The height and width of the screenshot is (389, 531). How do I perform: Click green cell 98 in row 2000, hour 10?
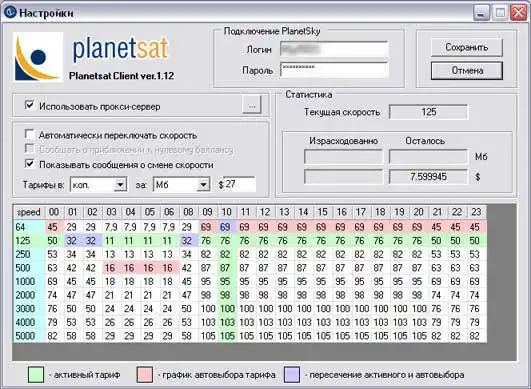click(227, 295)
